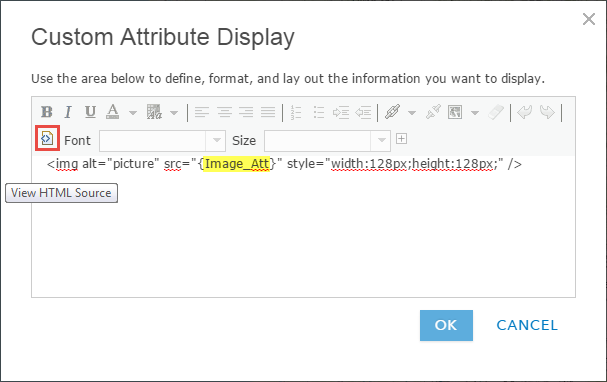This screenshot has width=607, height=382.
Task: Click the create link icon
Action: [392, 112]
